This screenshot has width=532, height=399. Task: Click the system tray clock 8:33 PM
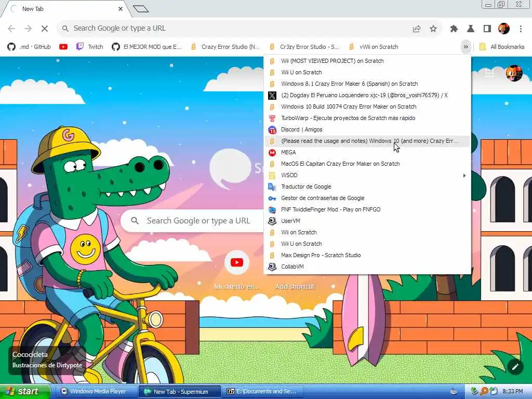pyautogui.click(x=513, y=392)
